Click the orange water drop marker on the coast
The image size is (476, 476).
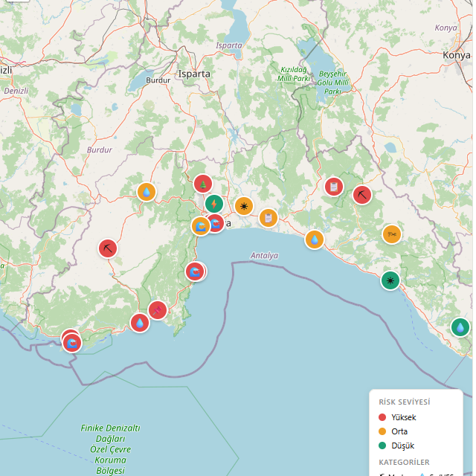(x=315, y=239)
